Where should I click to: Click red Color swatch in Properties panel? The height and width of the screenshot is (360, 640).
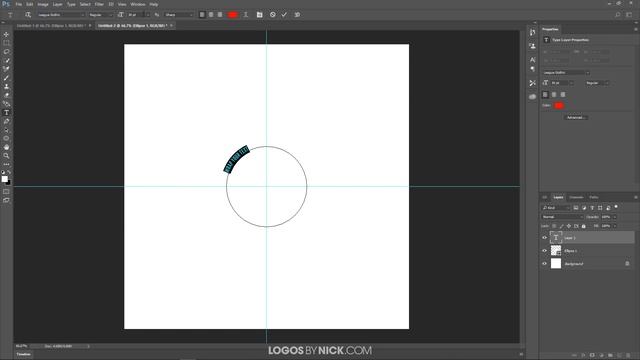coord(558,105)
